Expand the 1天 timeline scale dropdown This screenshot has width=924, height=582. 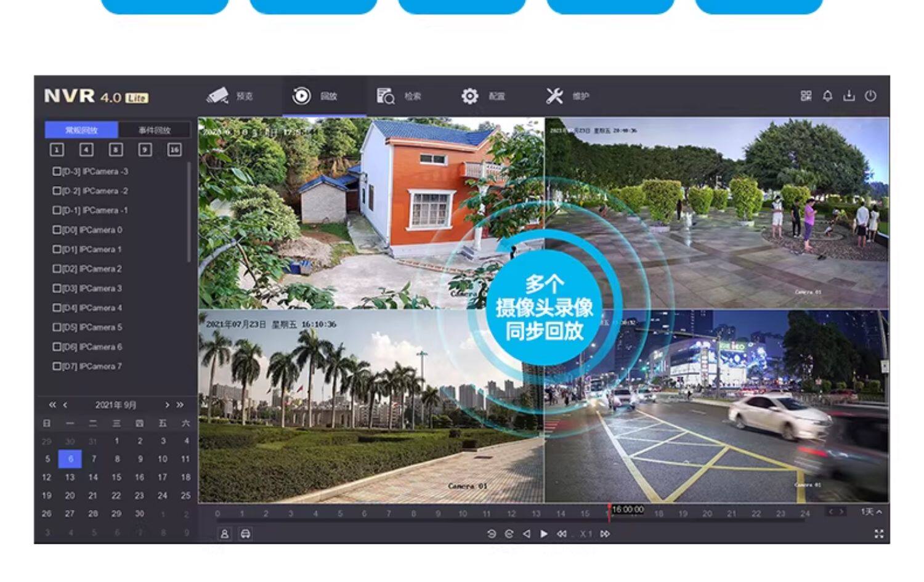(871, 512)
